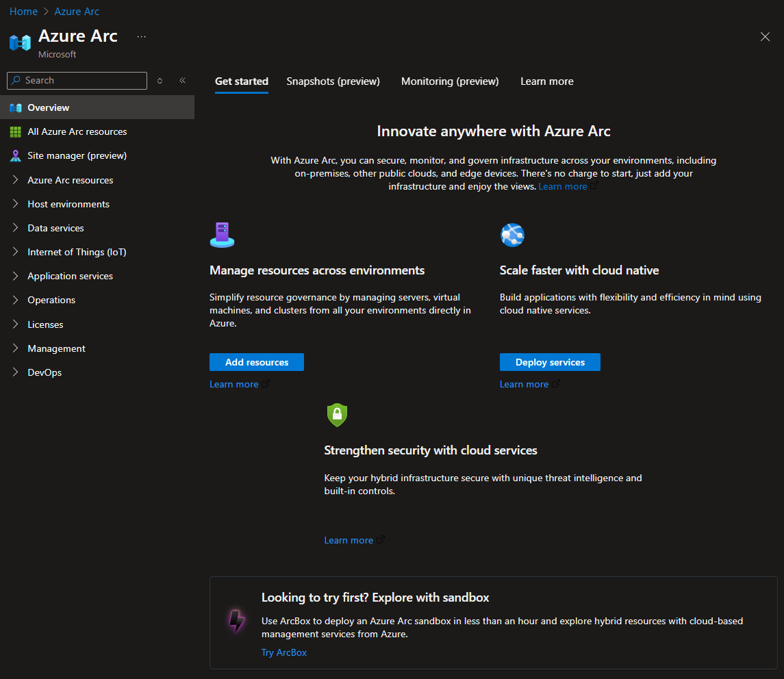Screen dimensions: 784x679
Task: Expand DevOps section
Action: (x=16, y=372)
